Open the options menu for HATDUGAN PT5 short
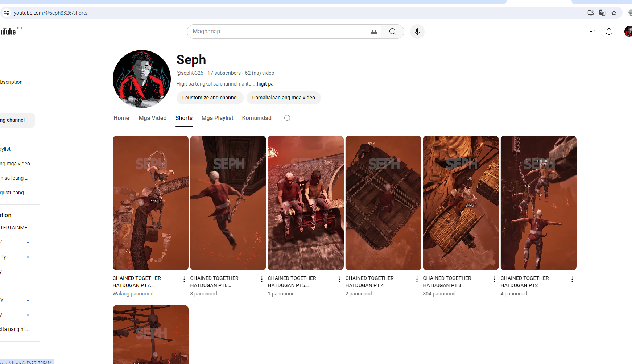The width and height of the screenshot is (632, 364). [x=339, y=279]
